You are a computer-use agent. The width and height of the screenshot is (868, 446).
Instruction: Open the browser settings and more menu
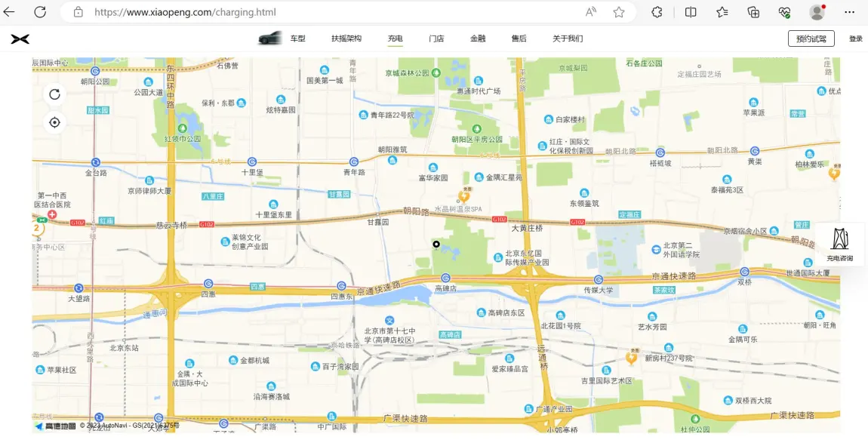[x=850, y=12]
